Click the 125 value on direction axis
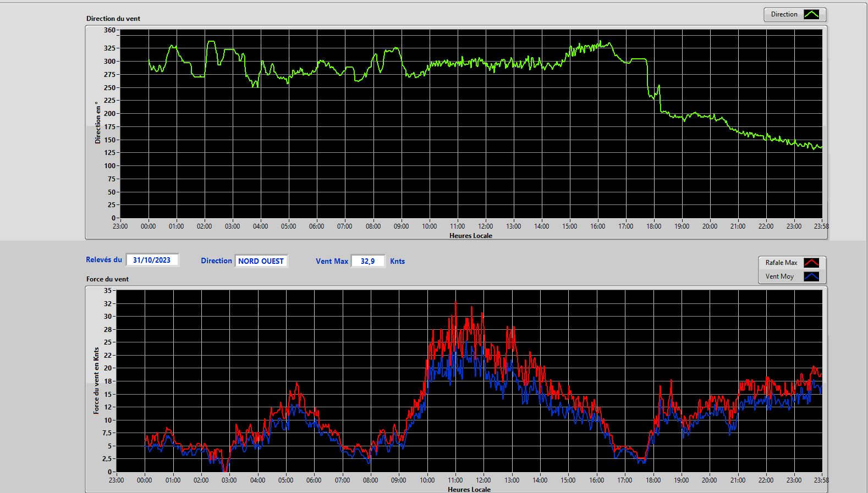The width and height of the screenshot is (868, 493). (x=109, y=153)
